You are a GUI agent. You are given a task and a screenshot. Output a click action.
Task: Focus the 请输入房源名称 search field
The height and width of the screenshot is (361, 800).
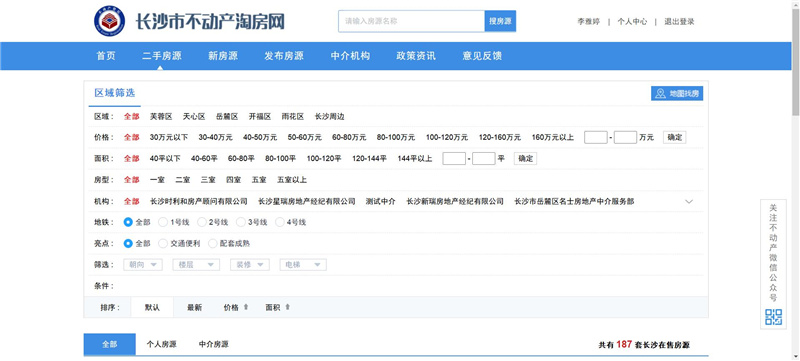click(x=411, y=21)
